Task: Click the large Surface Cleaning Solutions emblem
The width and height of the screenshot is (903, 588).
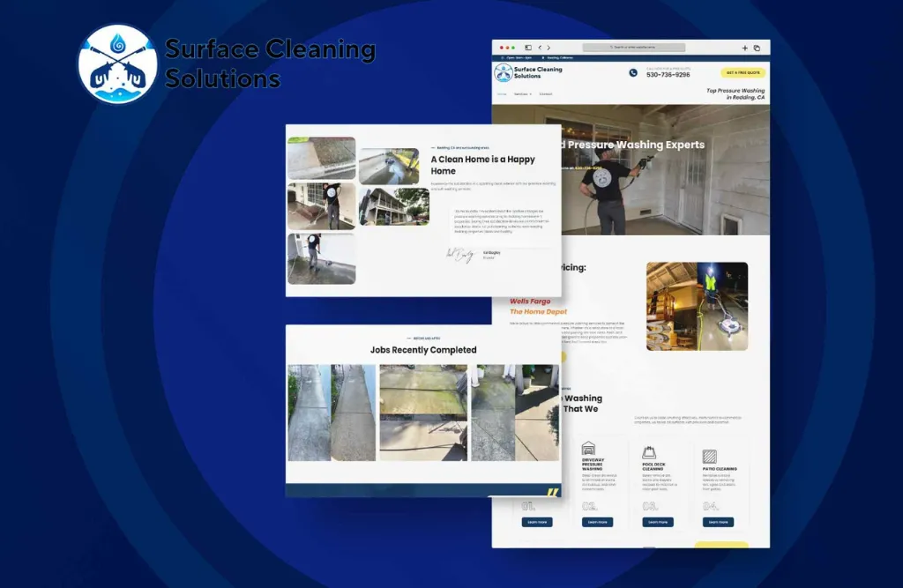Action: (118, 63)
